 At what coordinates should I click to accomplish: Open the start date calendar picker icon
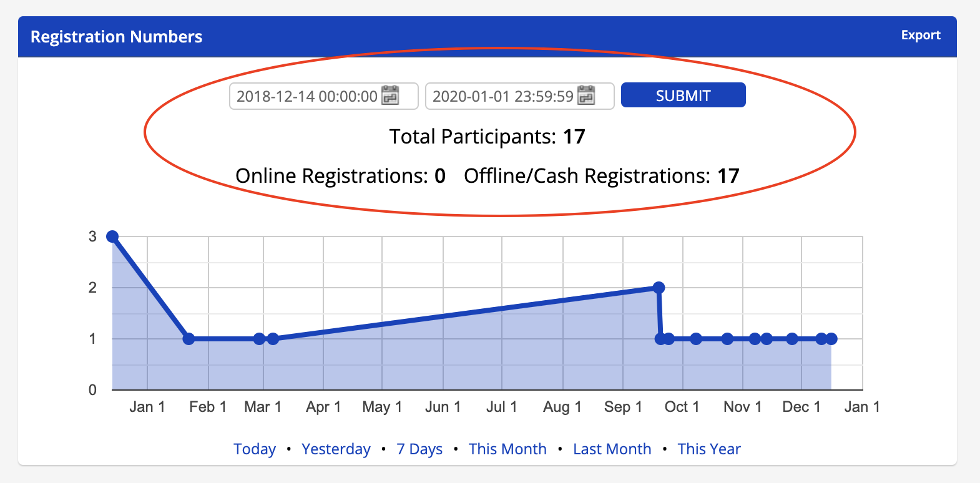click(x=390, y=95)
